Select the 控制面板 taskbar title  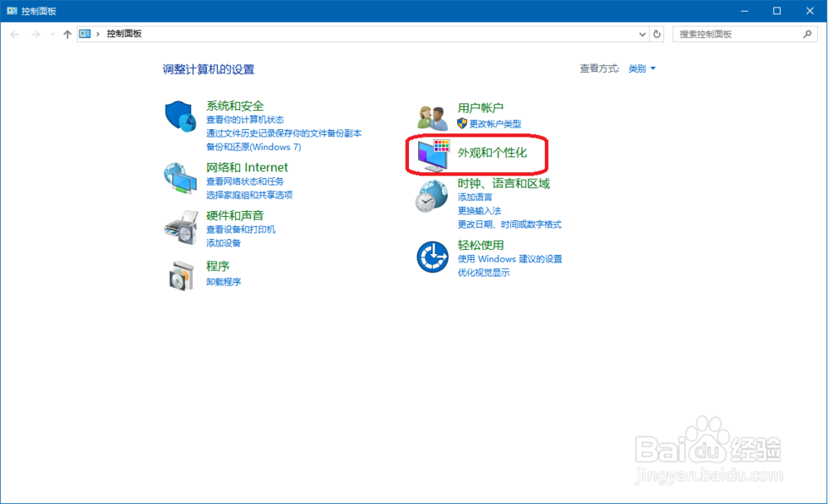tap(40, 11)
